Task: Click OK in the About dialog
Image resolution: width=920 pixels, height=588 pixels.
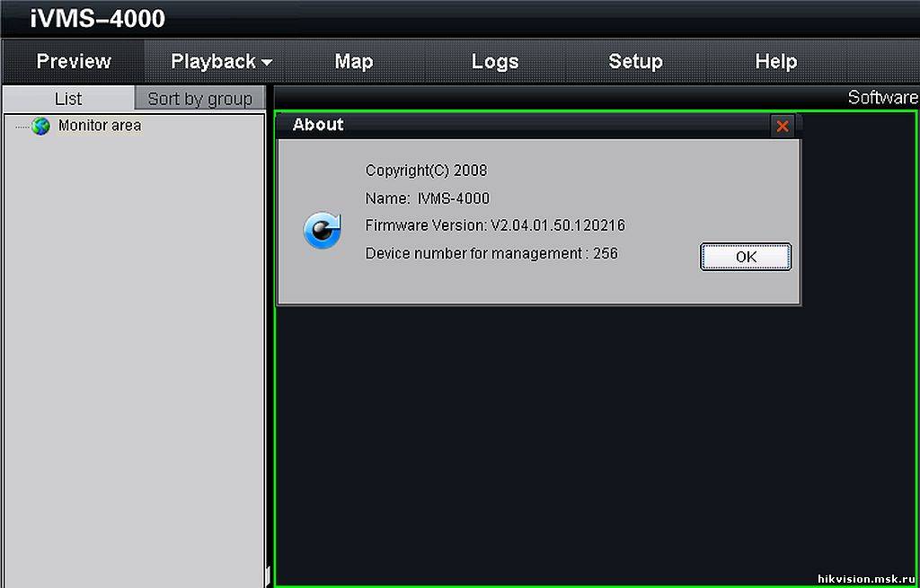Action: [746, 257]
